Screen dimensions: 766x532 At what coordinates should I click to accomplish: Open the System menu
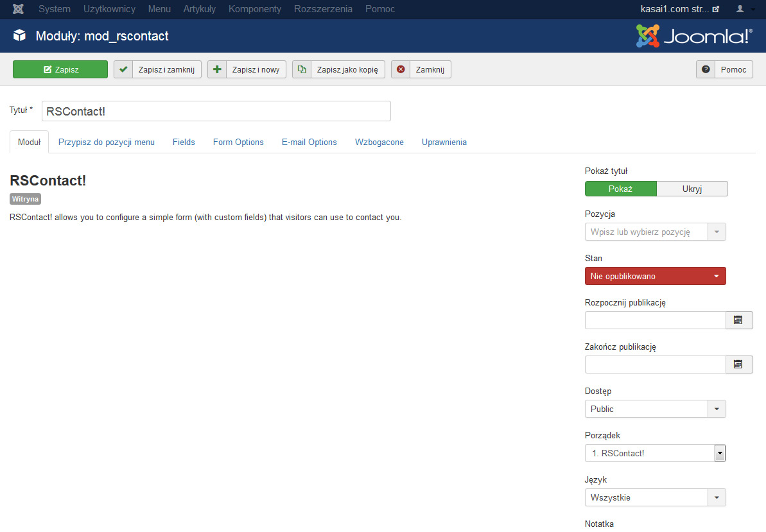point(54,9)
